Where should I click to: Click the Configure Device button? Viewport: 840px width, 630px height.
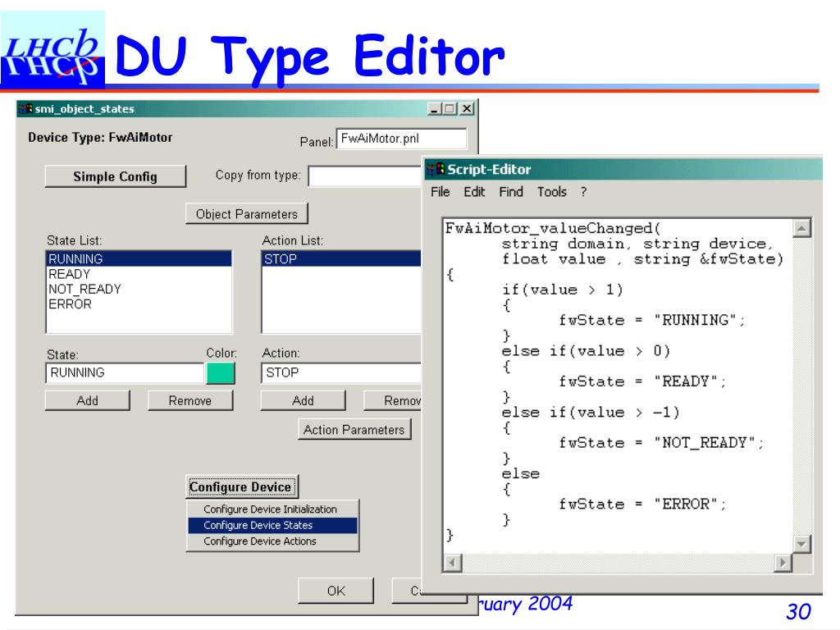point(241,486)
